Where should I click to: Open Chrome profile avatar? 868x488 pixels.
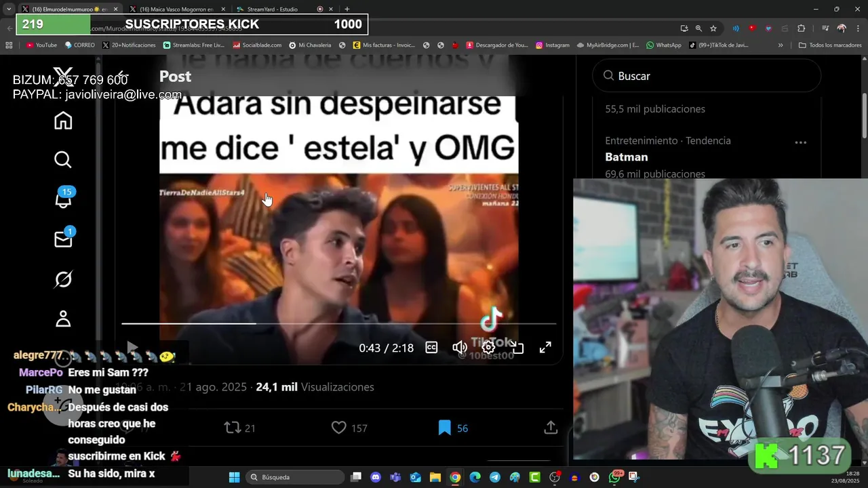pyautogui.click(x=842, y=28)
